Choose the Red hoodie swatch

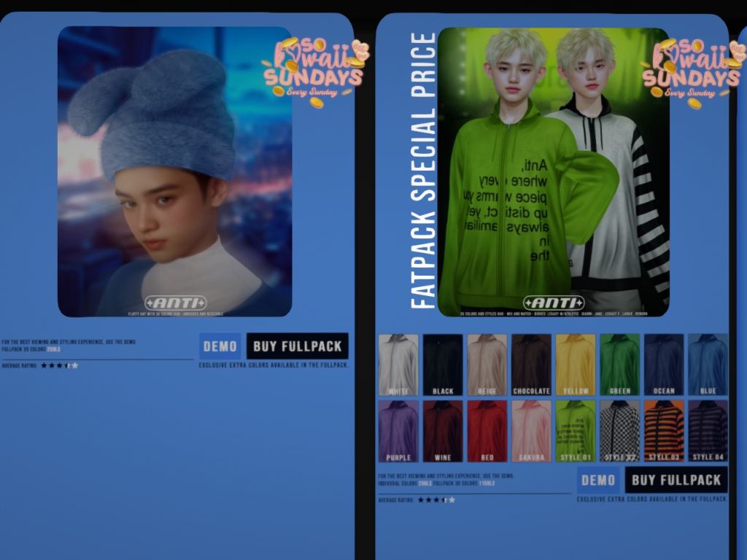(x=487, y=431)
